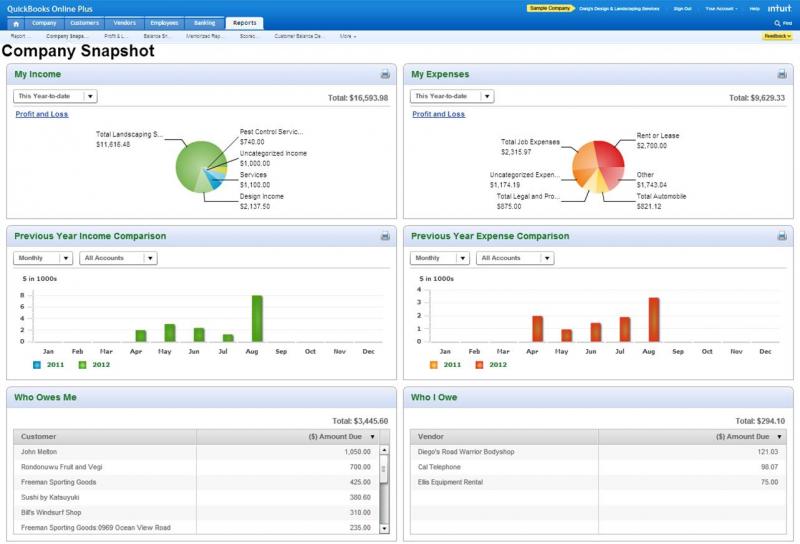The image size is (800, 544).
Task: Open the Help link
Action: (x=755, y=9)
